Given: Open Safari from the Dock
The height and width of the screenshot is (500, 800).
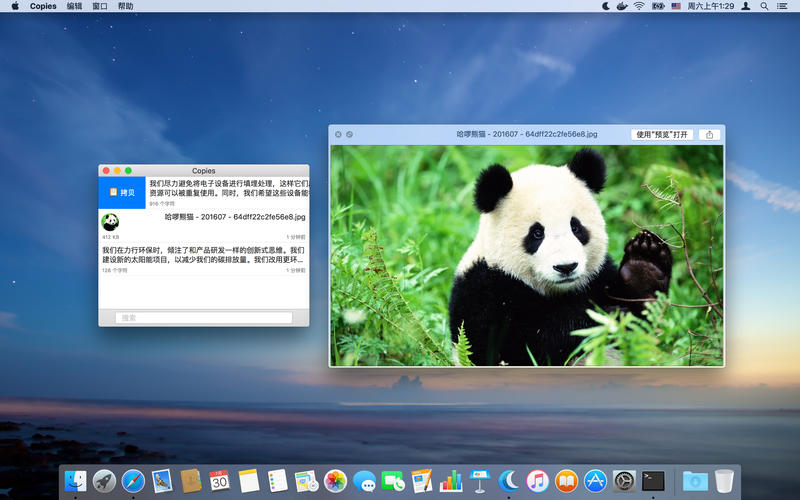Looking at the screenshot, I should click(x=133, y=481).
